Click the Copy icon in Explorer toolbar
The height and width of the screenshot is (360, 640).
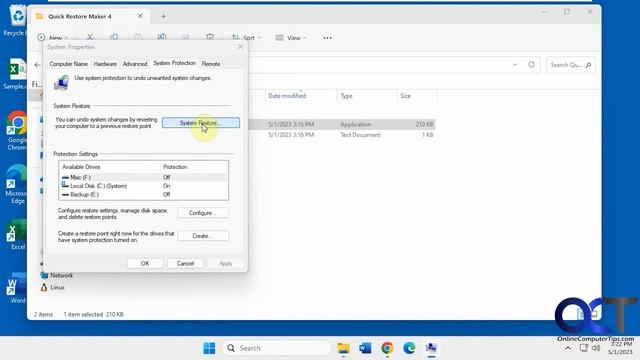pos(114,37)
